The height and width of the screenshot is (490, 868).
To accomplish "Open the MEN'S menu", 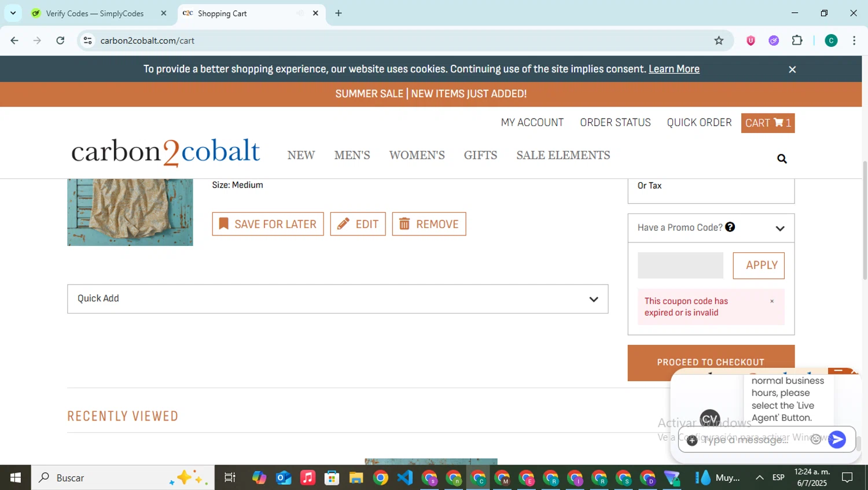I will 352,155.
